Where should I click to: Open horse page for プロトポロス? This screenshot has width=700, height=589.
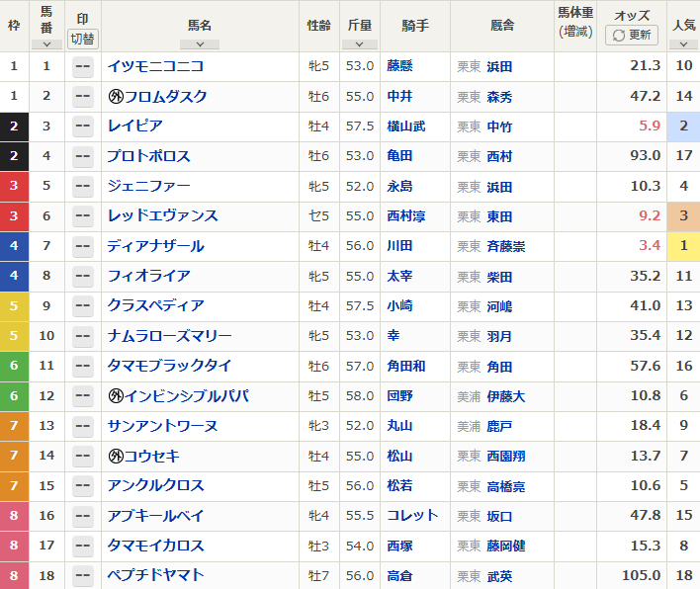coord(149,156)
